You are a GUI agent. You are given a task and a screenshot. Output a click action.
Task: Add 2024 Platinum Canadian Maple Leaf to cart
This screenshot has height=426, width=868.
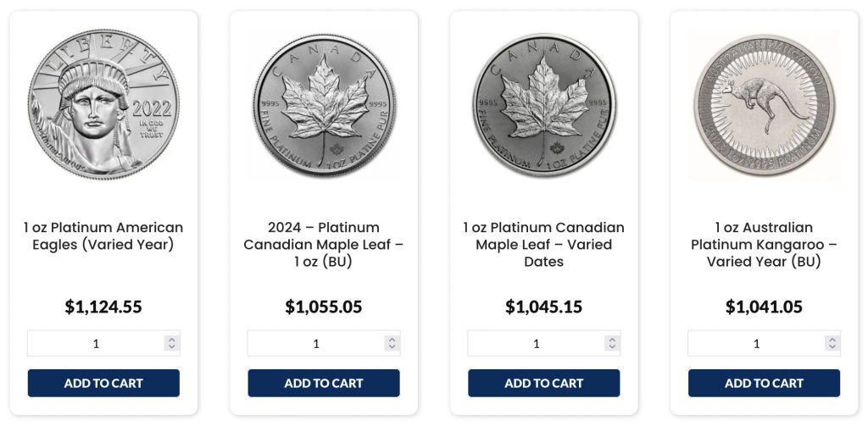coord(324,383)
